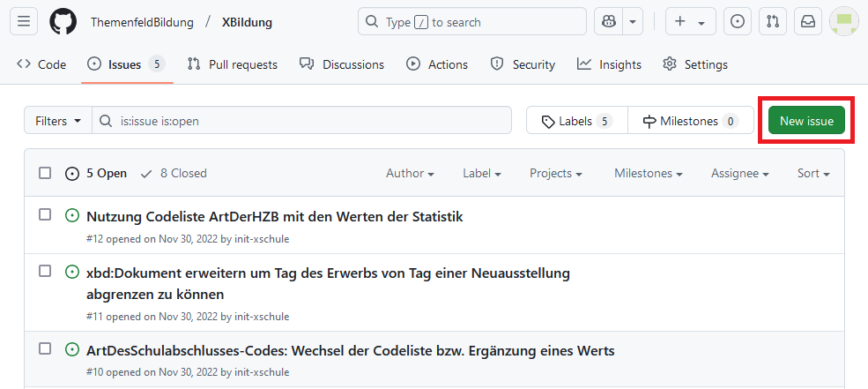Image resolution: width=868 pixels, height=389 pixels.
Task: Expand the Filters dropdown
Action: (58, 121)
